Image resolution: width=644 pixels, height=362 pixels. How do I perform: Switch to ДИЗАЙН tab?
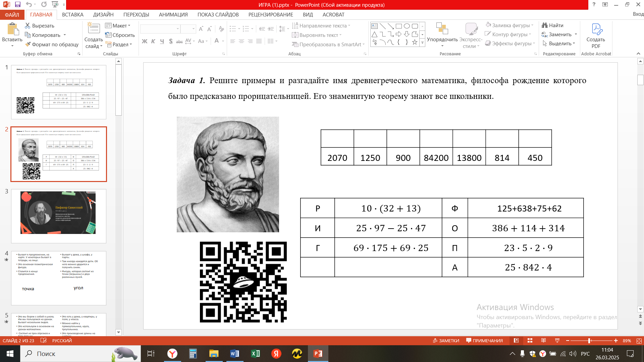[103, 15]
